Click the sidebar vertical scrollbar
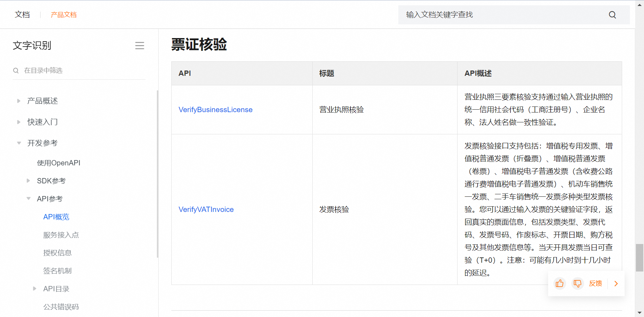This screenshot has height=317, width=644. click(x=158, y=174)
